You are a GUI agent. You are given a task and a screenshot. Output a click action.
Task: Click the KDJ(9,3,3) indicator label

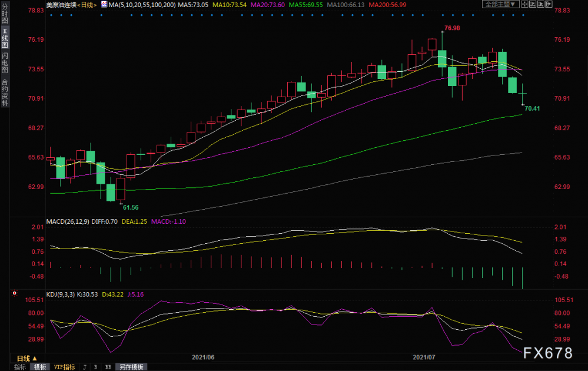point(61,294)
